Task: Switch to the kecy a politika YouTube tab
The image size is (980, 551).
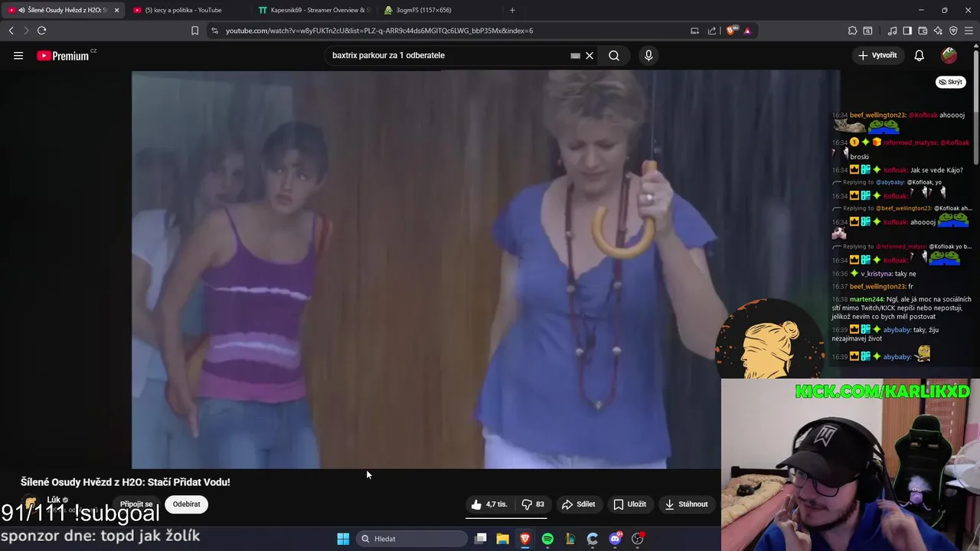Action: pos(184,10)
